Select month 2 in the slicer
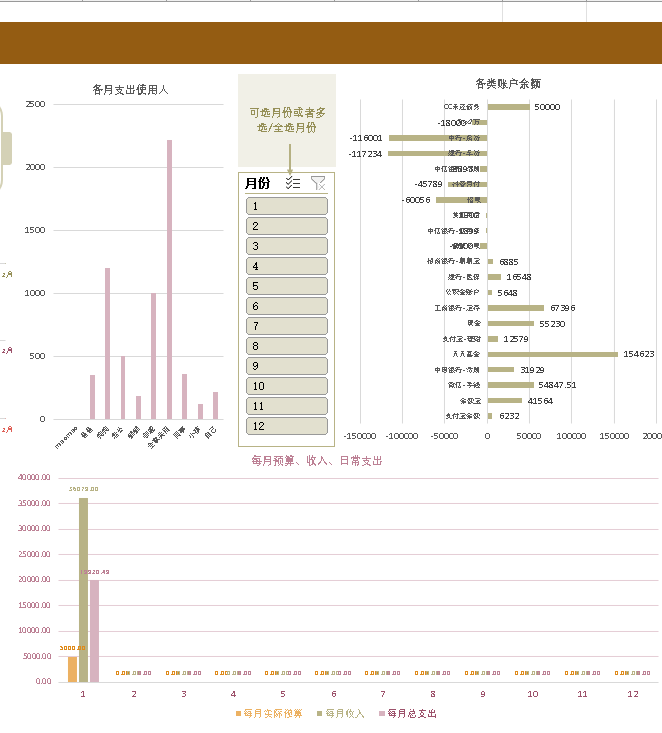662x733 pixels. (287, 226)
